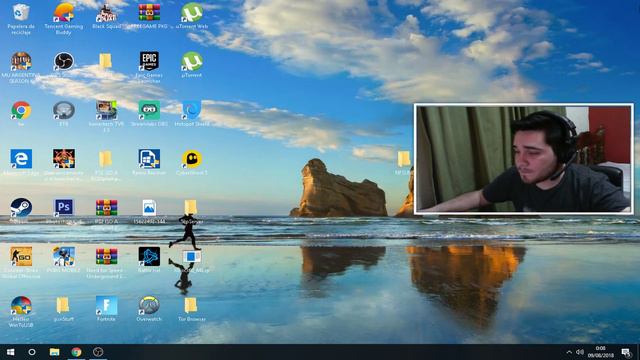Open the volume control in system tray
Screen dimensions: 640x360
tap(580, 352)
